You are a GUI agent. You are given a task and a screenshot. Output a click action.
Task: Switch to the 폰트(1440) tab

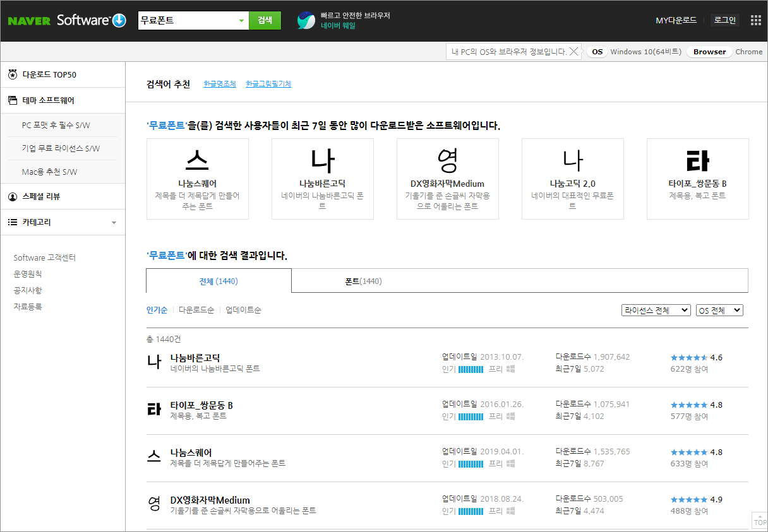(x=363, y=281)
